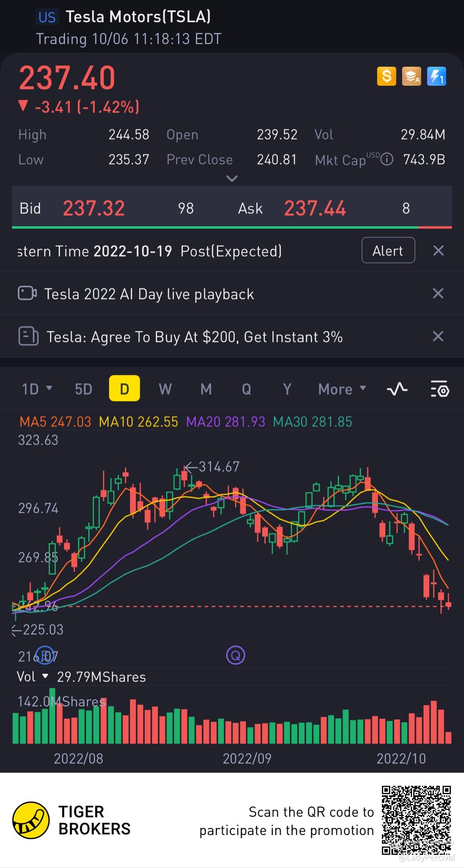This screenshot has height=868, width=464.
Task: Tap the 29.79MShares volume readout
Action: 101,677
